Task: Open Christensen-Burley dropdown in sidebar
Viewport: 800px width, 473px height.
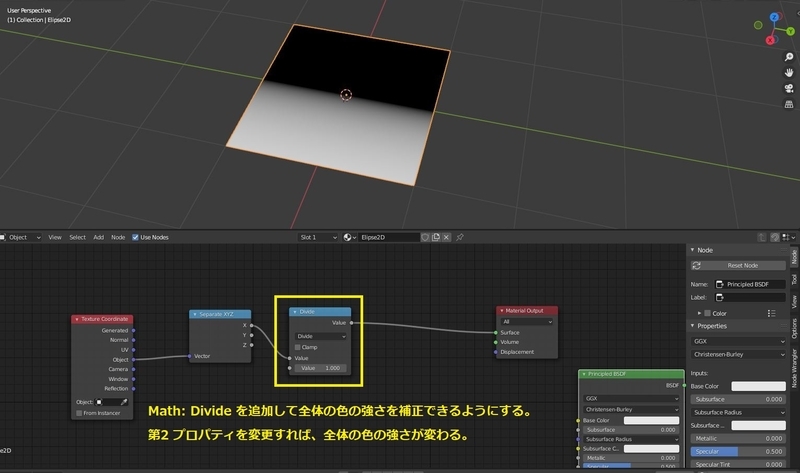Action: click(738, 355)
